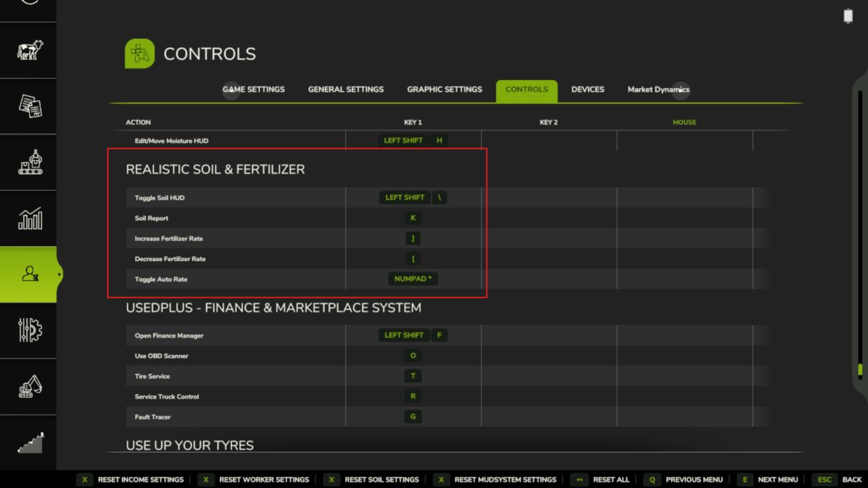Switch to the Game Settings tab
The height and width of the screenshot is (488, 868).
pos(254,89)
